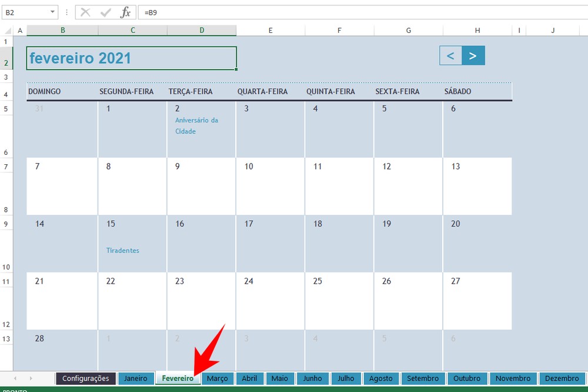Select the Julho sheet tab
The image size is (588, 392).
(x=346, y=378)
